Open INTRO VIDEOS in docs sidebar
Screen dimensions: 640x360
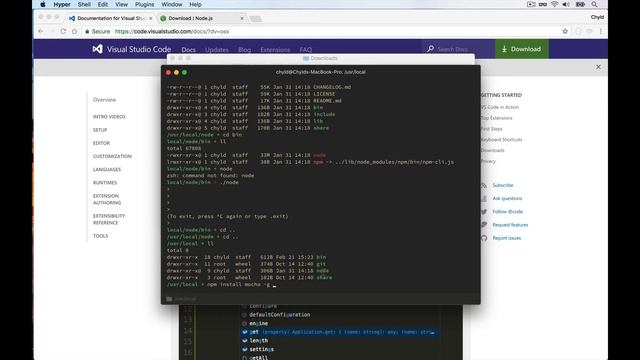[x=109, y=117]
